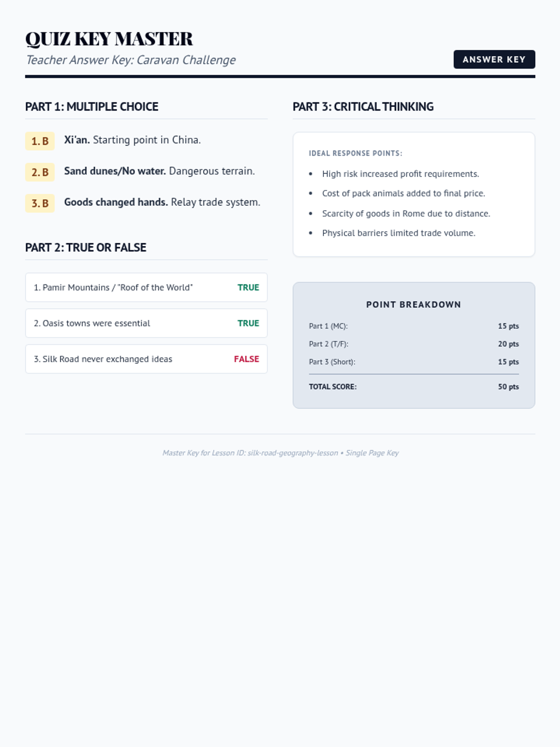Click the ANSWER KEY badge
Image resolution: width=560 pixels, height=747 pixels.
[x=494, y=59]
